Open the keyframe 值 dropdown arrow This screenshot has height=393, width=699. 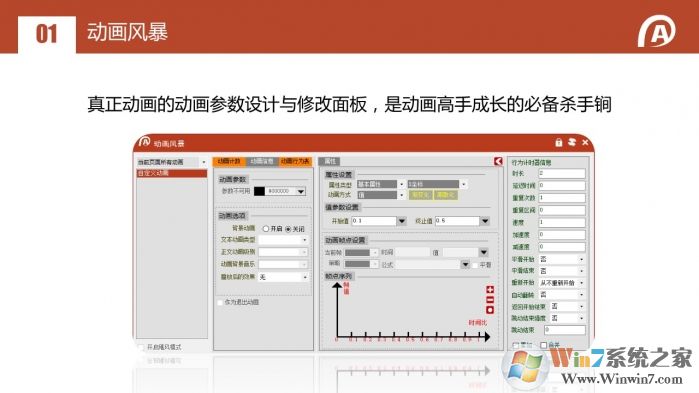(484, 253)
